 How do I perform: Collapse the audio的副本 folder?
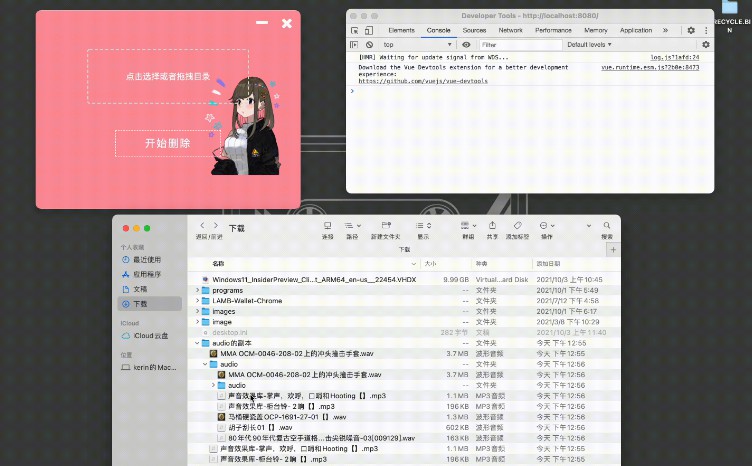coord(197,343)
